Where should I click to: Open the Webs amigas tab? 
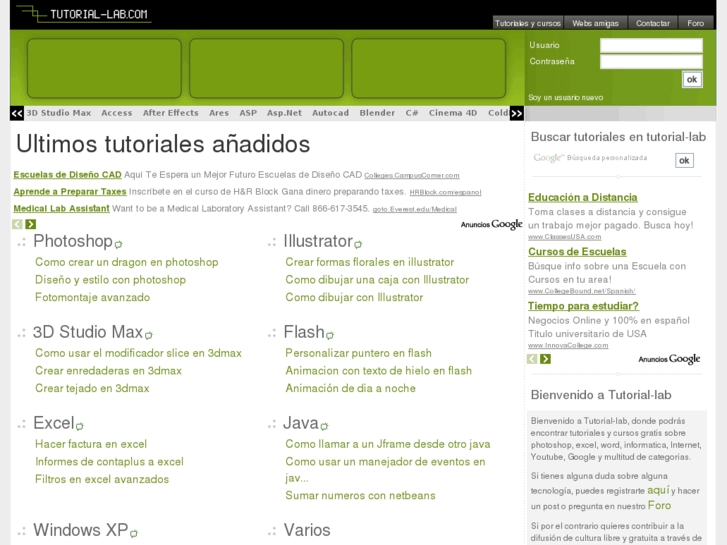click(595, 23)
